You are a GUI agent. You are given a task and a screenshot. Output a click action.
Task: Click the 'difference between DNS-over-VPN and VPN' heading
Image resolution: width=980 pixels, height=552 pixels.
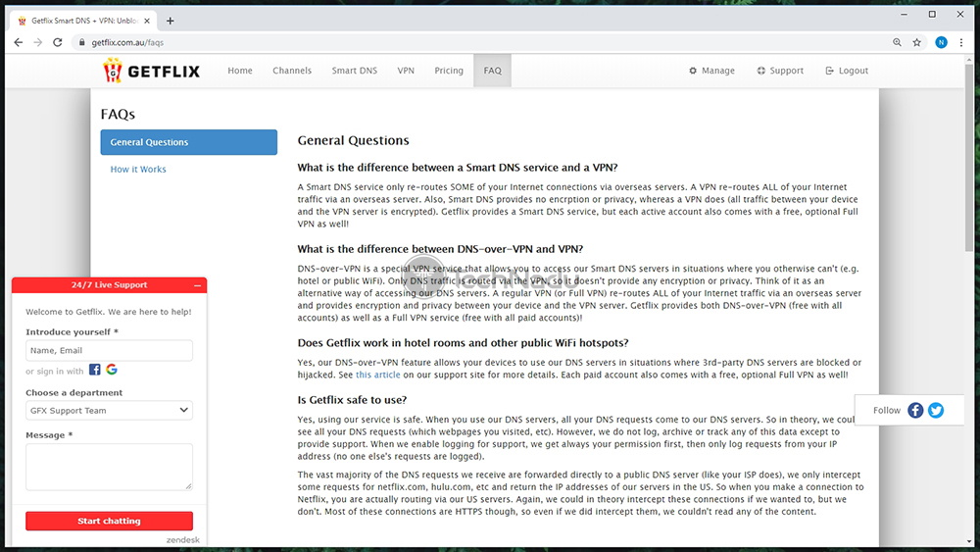coord(440,249)
